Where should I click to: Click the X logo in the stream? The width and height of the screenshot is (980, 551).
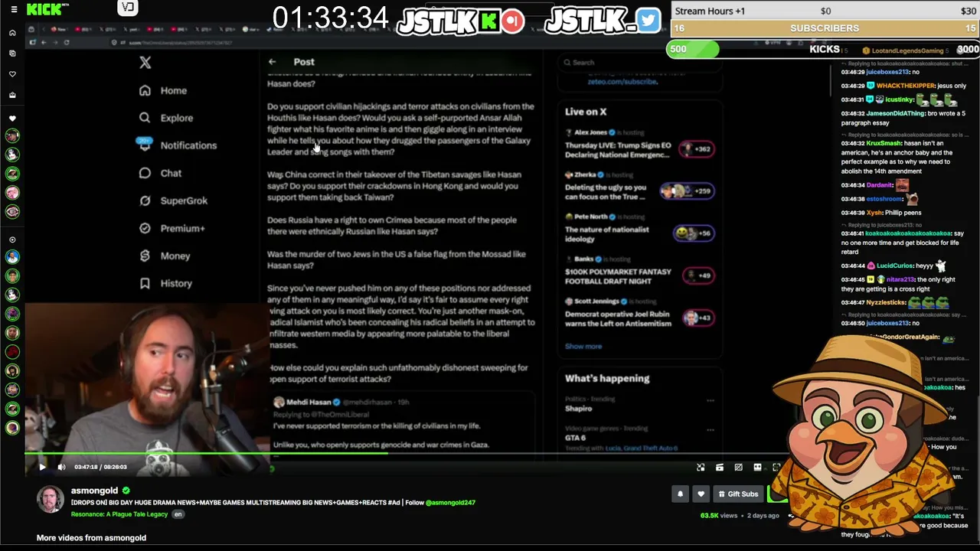145,63
